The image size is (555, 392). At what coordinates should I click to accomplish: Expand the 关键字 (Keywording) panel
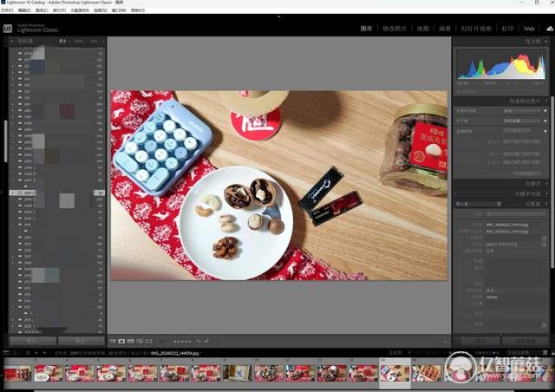click(546, 184)
